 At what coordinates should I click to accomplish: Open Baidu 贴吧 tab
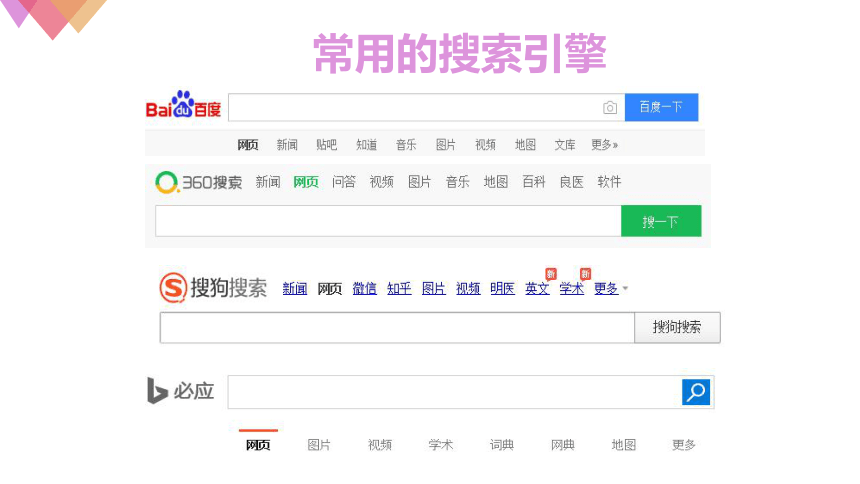click(x=326, y=145)
